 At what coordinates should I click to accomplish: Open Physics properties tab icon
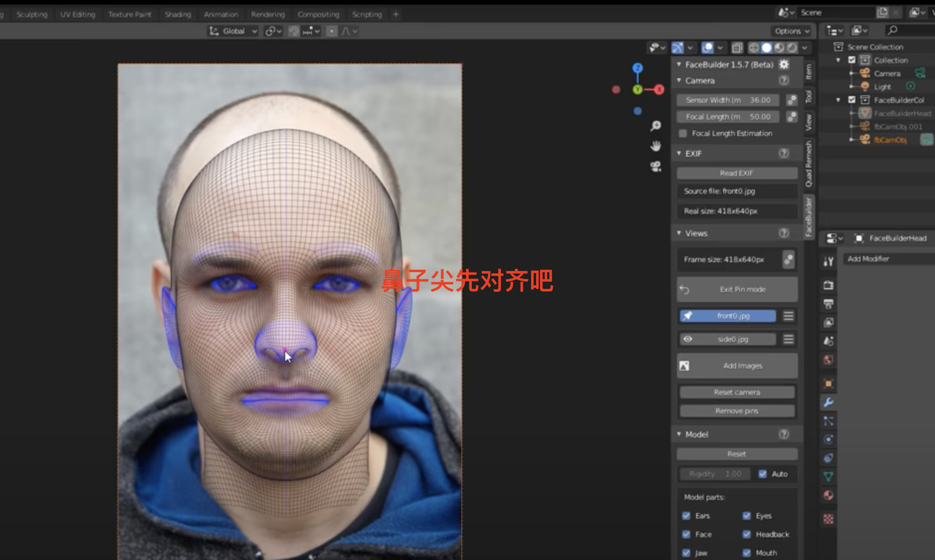point(828,440)
